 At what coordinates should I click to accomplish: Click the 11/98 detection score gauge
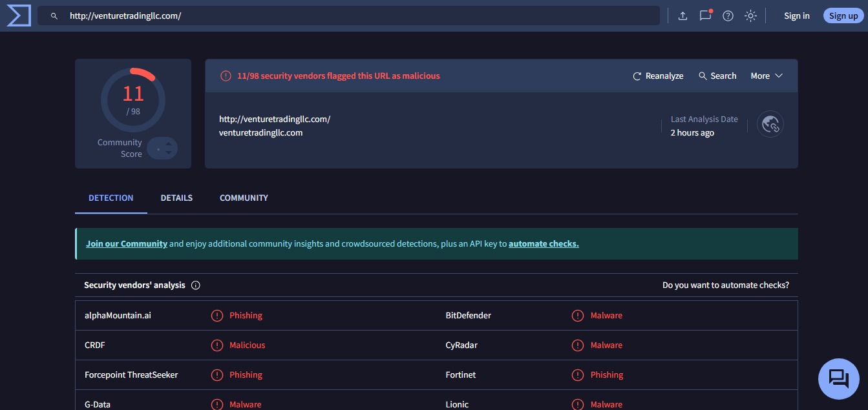(133, 99)
